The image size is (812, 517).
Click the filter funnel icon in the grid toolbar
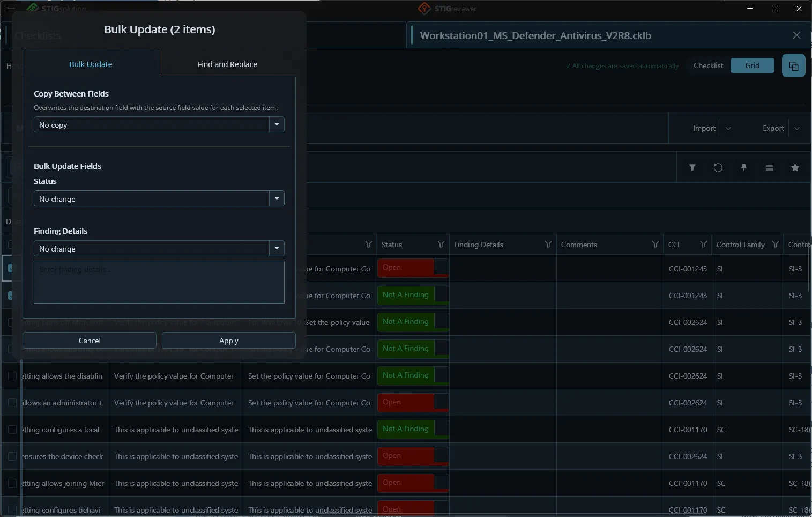692,167
